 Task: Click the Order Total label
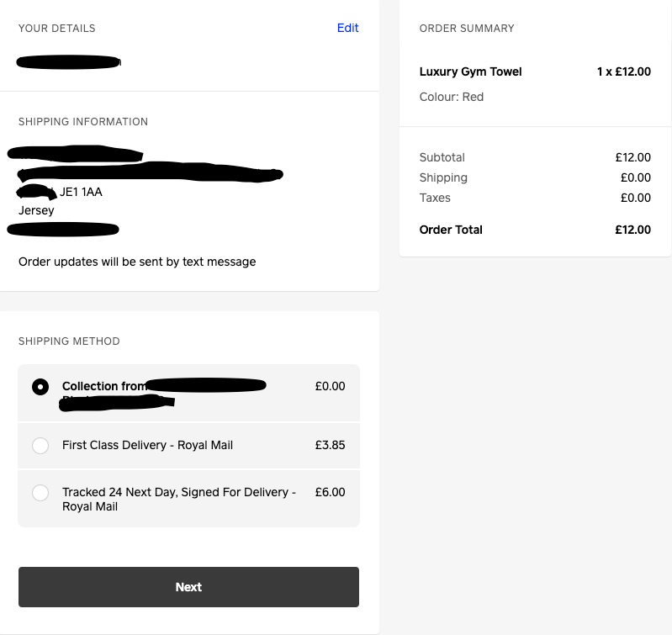[451, 230]
